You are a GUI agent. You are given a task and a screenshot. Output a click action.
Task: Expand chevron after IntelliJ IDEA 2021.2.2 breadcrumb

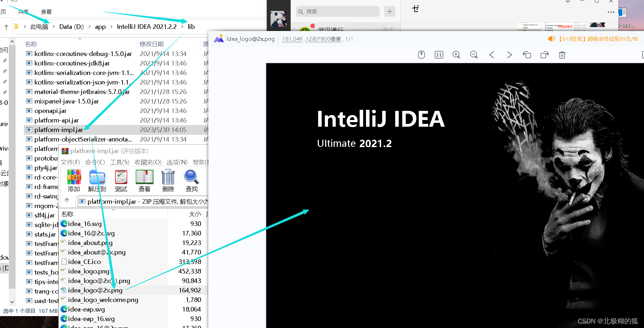(x=182, y=27)
